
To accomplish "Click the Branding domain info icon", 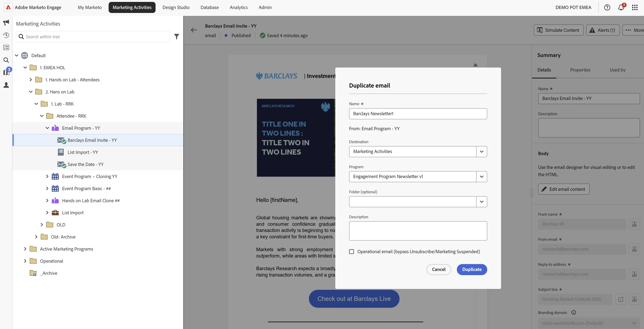I will 574,312.
